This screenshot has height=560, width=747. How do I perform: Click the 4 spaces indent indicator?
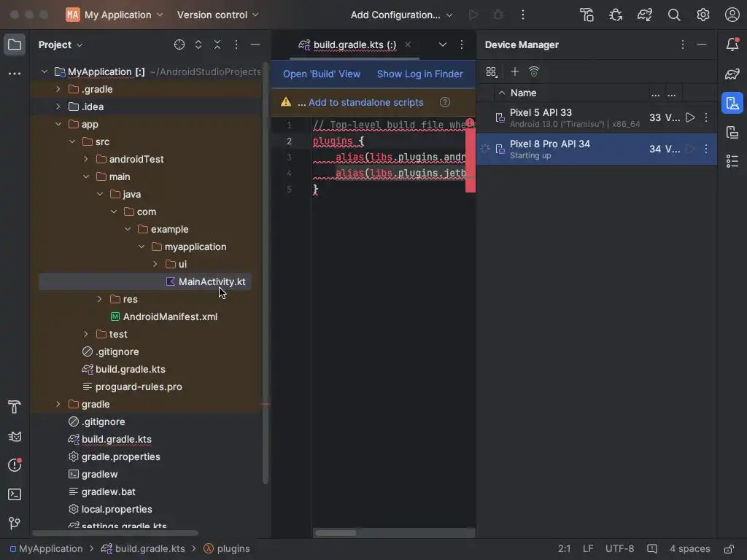point(690,548)
